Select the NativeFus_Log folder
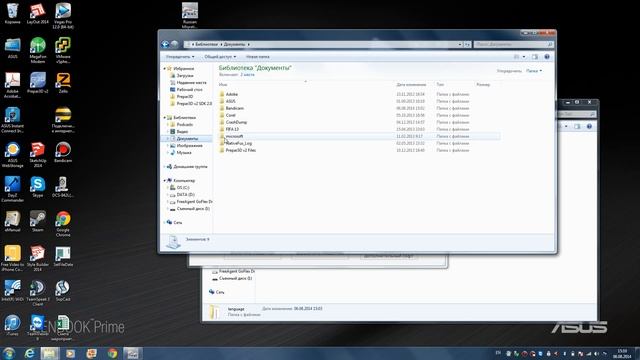640x360 pixels. pyautogui.click(x=359, y=143)
